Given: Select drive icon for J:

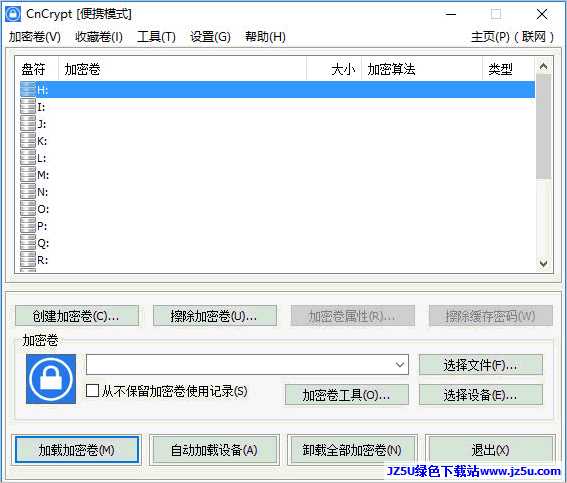Looking at the screenshot, I should click(x=28, y=124).
